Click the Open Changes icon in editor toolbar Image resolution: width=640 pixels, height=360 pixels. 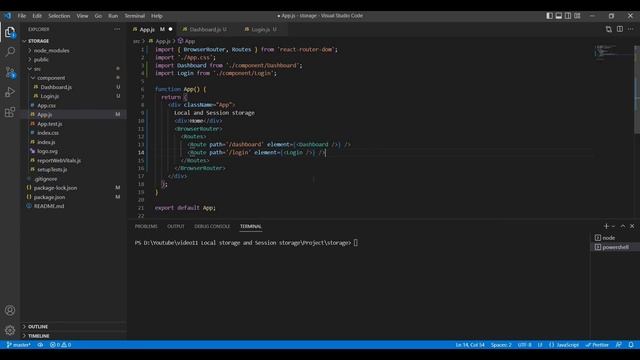609,29
